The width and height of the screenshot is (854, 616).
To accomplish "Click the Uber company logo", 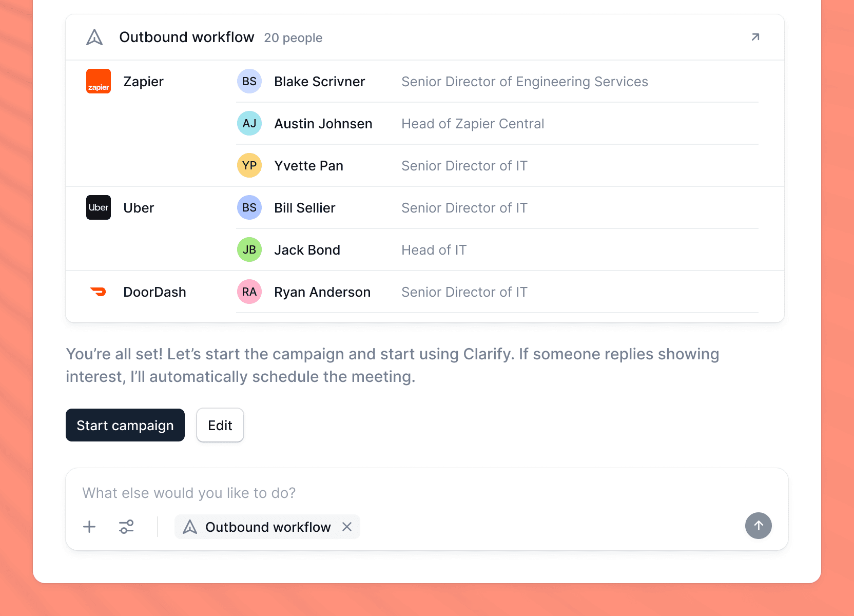I will (99, 207).
